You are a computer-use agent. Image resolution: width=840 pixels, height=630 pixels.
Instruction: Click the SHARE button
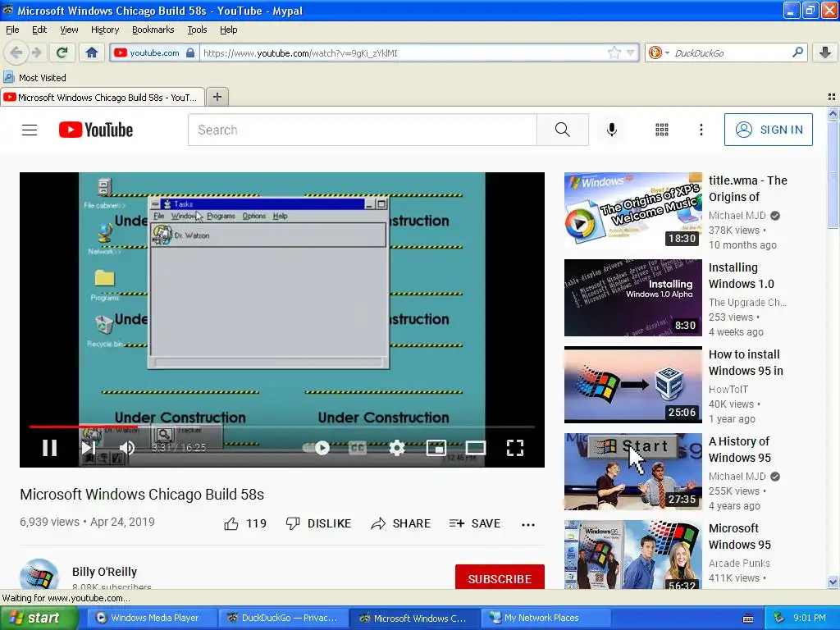400,523
